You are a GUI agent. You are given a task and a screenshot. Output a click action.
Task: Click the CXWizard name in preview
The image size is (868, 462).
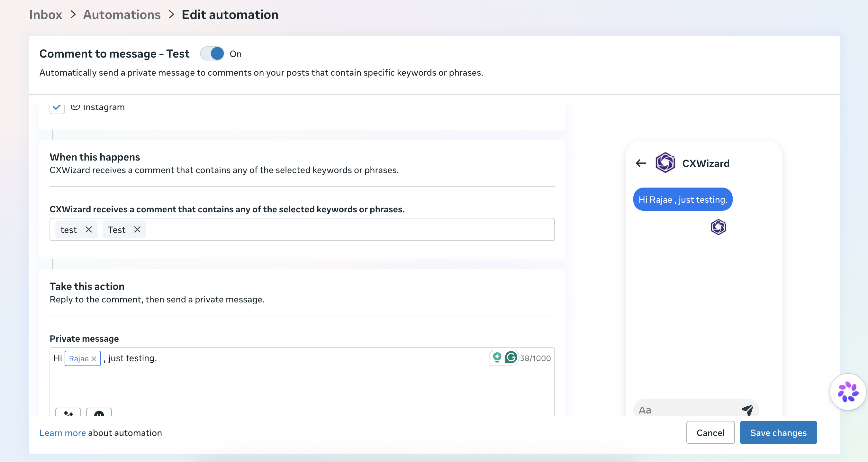[x=706, y=163]
